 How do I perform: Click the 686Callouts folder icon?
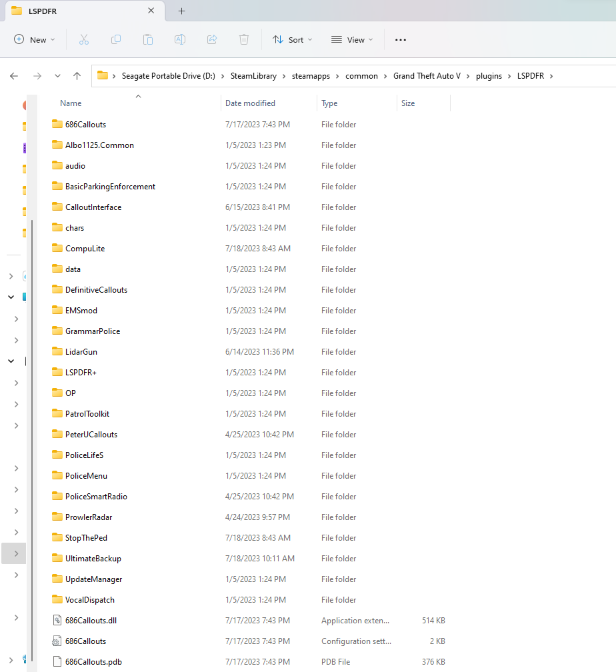coord(57,124)
